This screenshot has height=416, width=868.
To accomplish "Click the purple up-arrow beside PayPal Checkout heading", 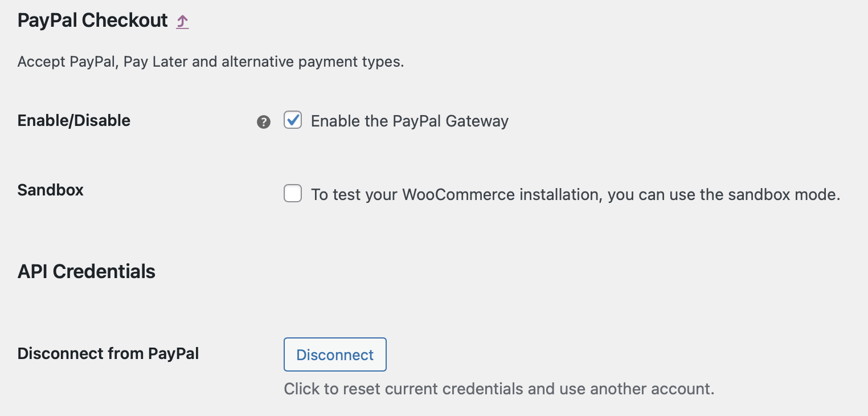I will 182,21.
